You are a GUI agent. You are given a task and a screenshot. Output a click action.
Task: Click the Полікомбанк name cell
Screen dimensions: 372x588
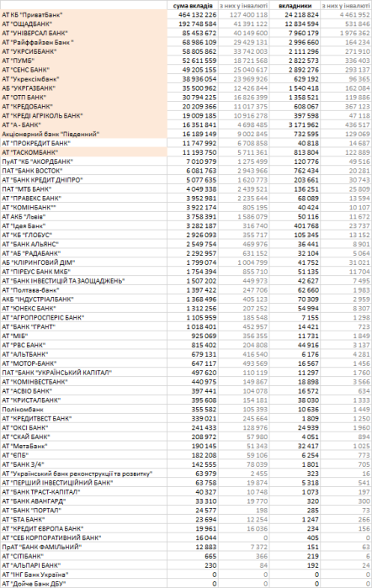(x=84, y=410)
